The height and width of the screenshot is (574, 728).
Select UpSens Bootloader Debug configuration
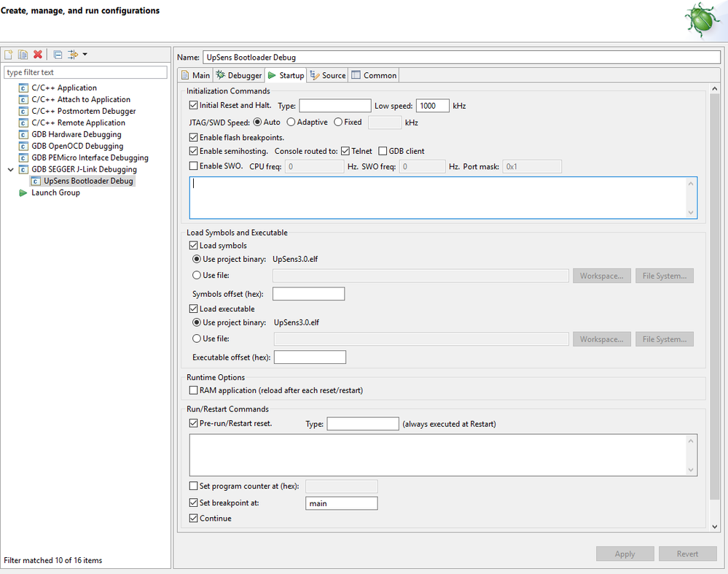pyautogui.click(x=88, y=181)
